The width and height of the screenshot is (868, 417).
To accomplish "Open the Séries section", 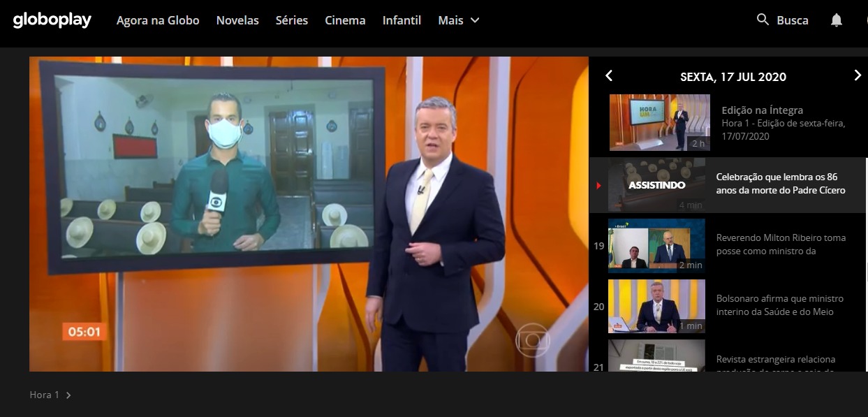I will tap(292, 20).
